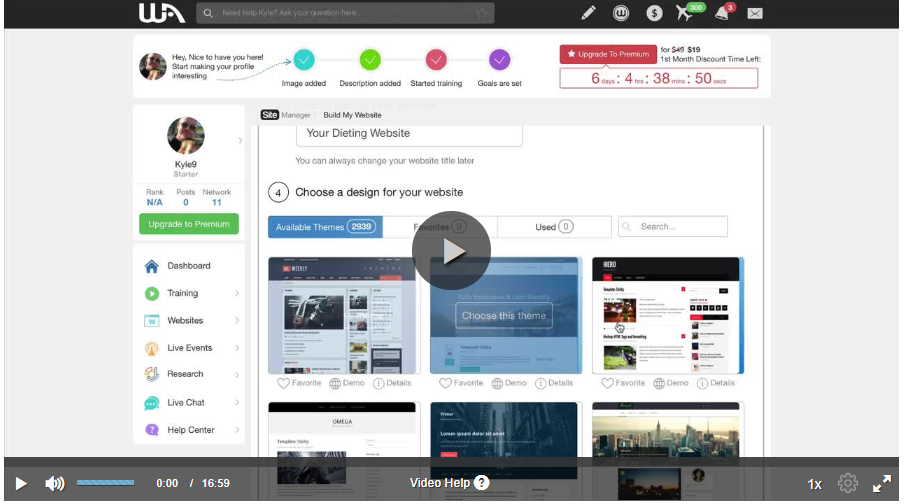This screenshot has height=504, width=907.
Task: Click the Video Help question mark icon
Action: pyautogui.click(x=481, y=483)
